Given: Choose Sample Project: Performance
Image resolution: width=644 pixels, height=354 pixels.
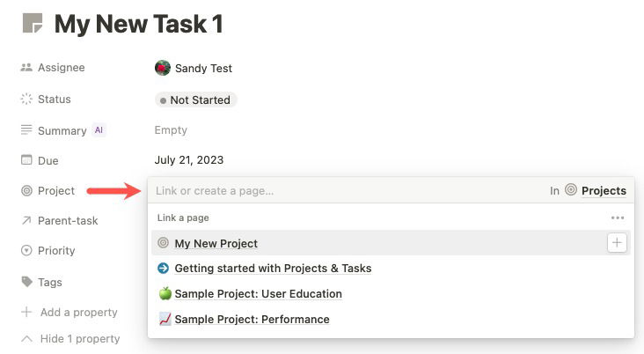Looking at the screenshot, I should point(252,320).
